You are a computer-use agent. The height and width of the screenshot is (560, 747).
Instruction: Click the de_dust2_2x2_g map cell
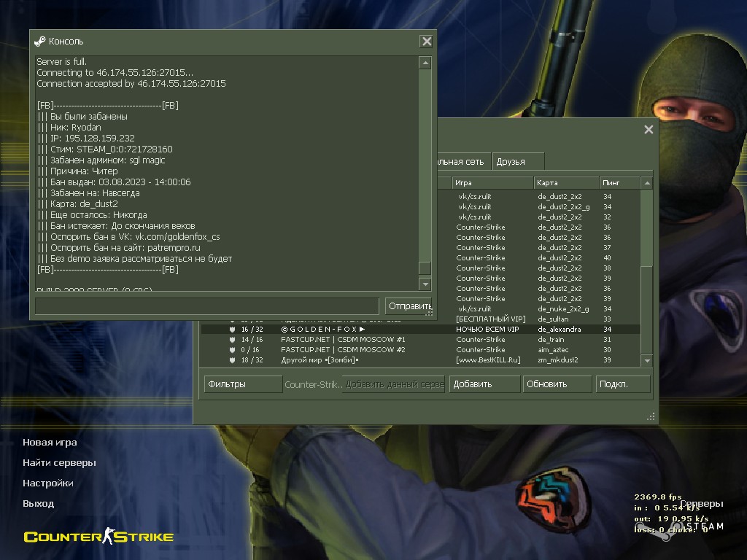[564, 206]
